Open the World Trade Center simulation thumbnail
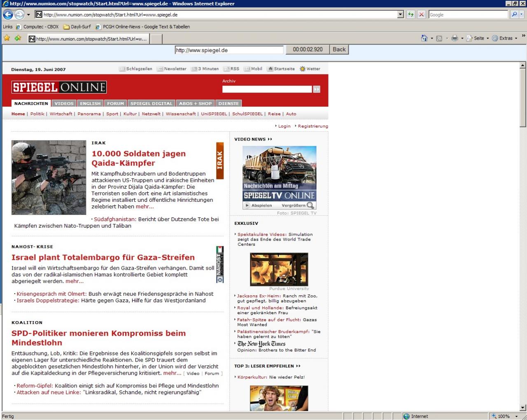 (x=279, y=269)
